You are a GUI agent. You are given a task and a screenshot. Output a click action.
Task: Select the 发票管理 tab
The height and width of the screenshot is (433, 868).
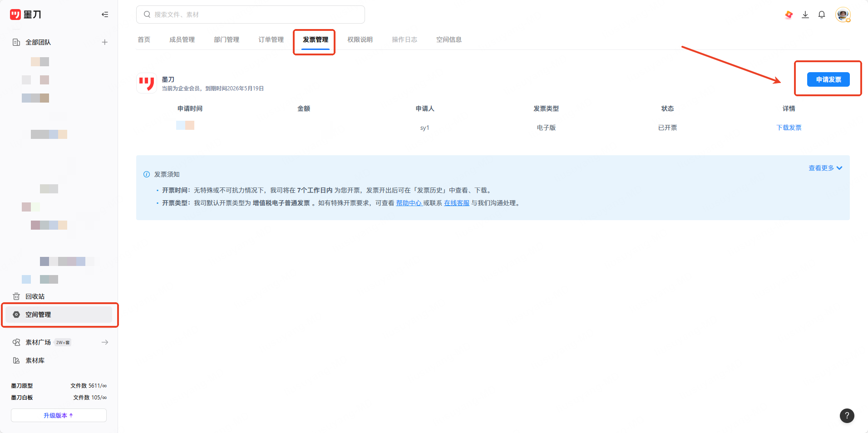tap(316, 39)
